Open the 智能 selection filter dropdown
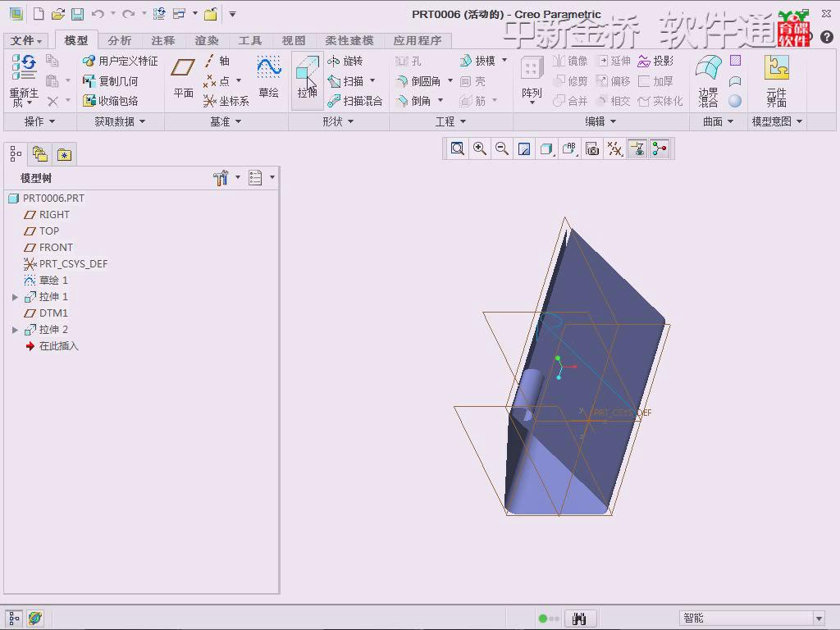Image resolution: width=840 pixels, height=630 pixels. pyautogui.click(x=819, y=619)
